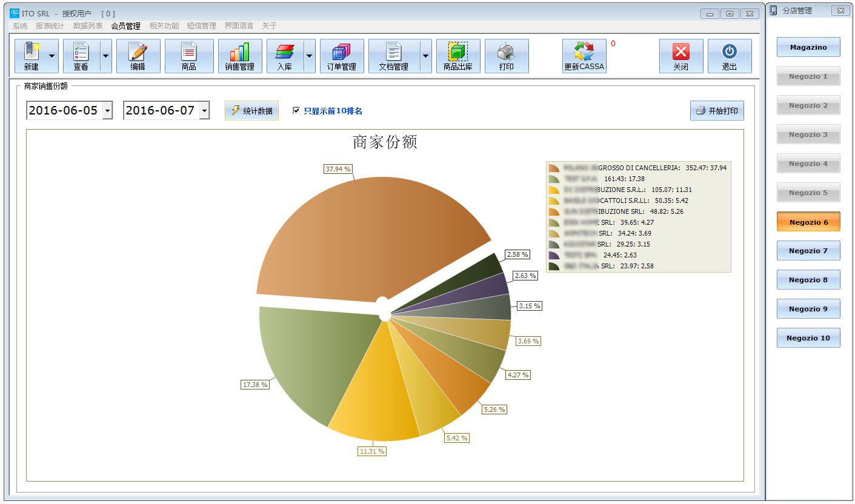Screen dimensions: 855x504
Task: Open the end date 2016-06-07 dropdown
Action: pos(204,111)
